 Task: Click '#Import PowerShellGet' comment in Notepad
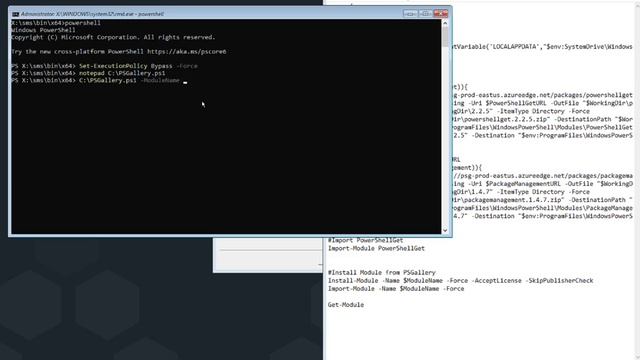tap(365, 240)
